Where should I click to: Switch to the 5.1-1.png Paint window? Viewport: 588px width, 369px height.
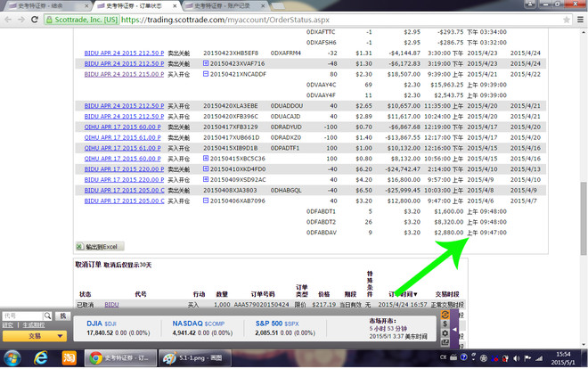pyautogui.click(x=195, y=358)
